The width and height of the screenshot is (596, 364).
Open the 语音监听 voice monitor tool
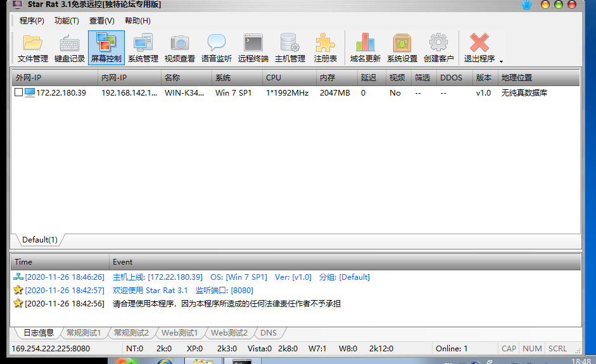(x=216, y=48)
